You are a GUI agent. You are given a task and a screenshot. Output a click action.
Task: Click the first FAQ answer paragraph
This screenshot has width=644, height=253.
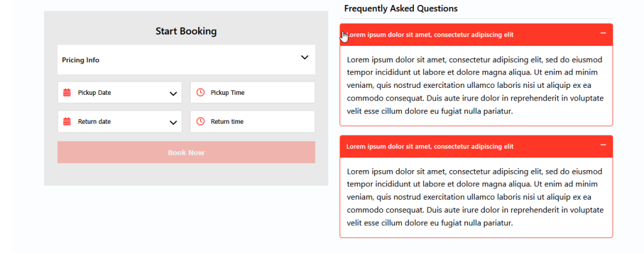[475, 85]
